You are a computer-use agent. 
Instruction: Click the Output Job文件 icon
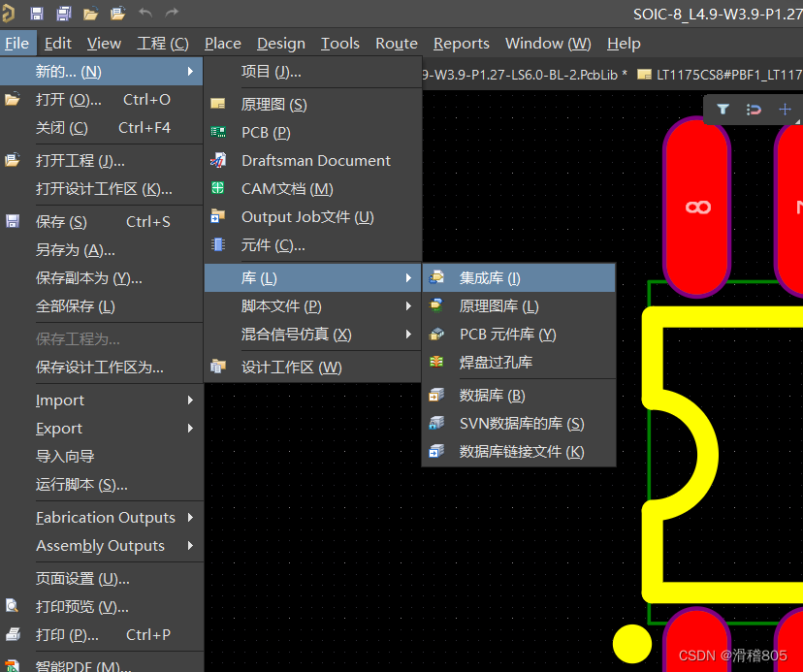(218, 216)
